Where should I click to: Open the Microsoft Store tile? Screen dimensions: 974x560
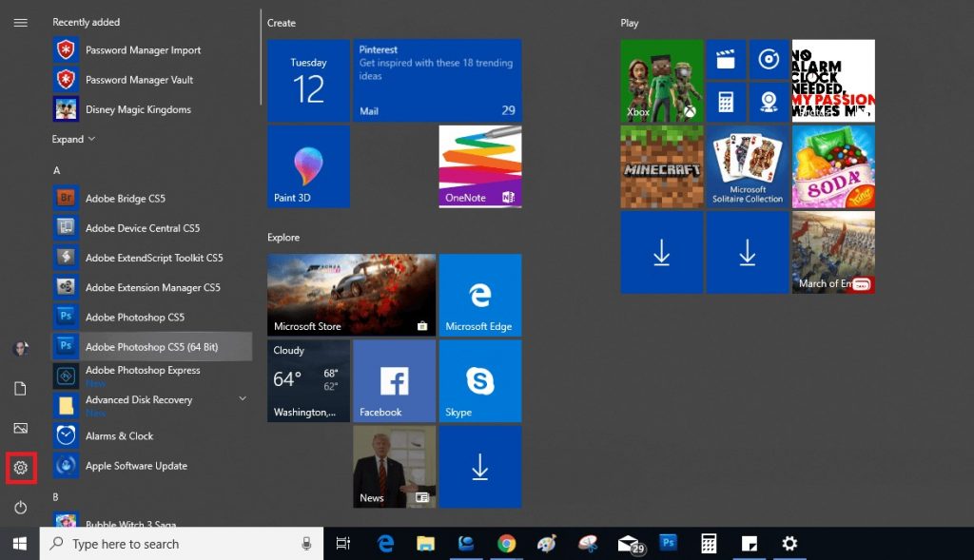(352, 295)
